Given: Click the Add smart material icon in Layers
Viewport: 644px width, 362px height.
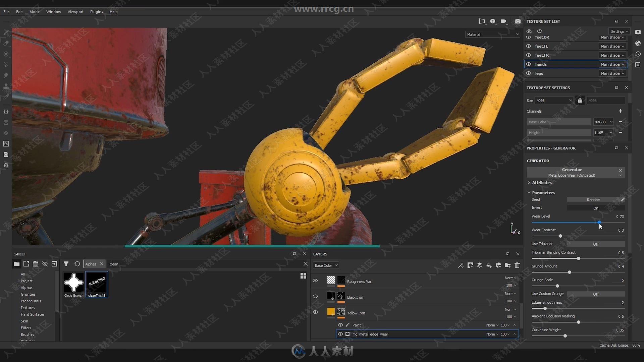Looking at the screenshot, I should [x=498, y=265].
